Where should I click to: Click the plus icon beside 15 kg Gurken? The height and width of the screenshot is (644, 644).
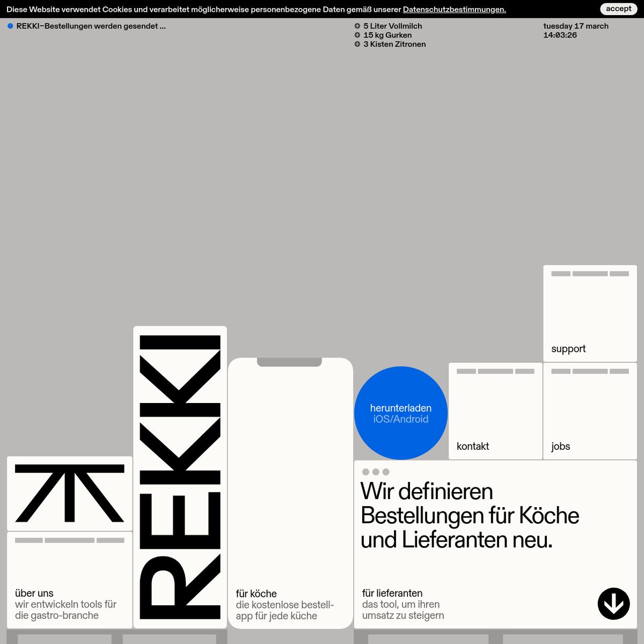[357, 35]
